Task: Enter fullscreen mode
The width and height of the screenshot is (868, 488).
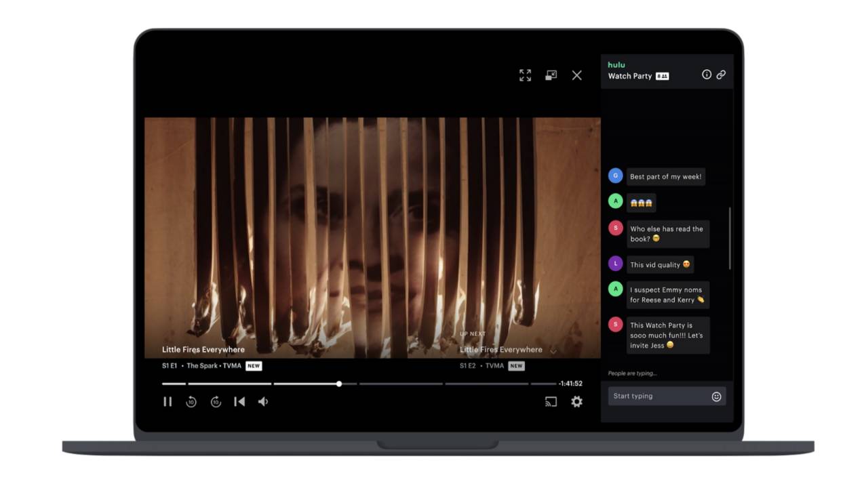Action: point(525,75)
